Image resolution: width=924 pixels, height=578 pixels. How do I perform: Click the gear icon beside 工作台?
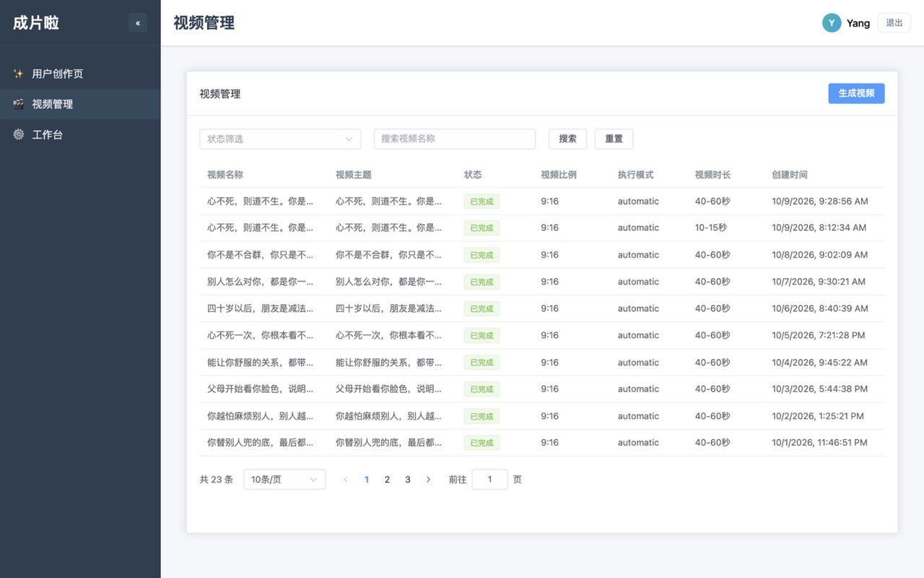click(x=18, y=134)
